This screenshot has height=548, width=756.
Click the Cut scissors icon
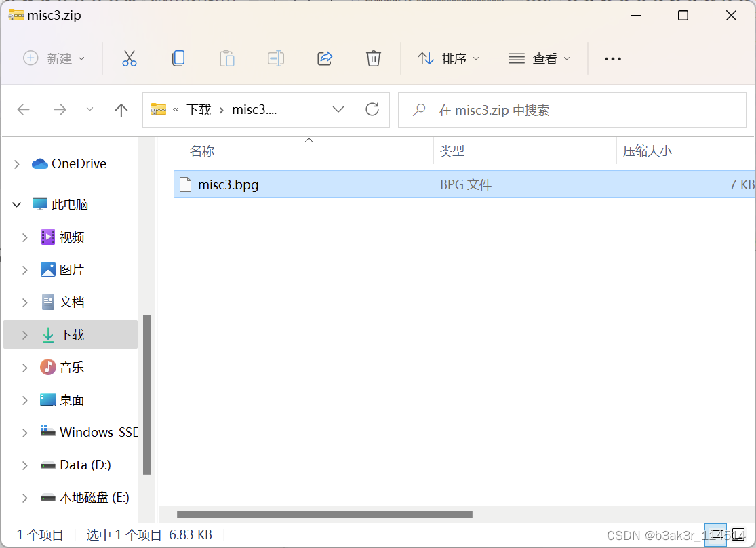[130, 58]
